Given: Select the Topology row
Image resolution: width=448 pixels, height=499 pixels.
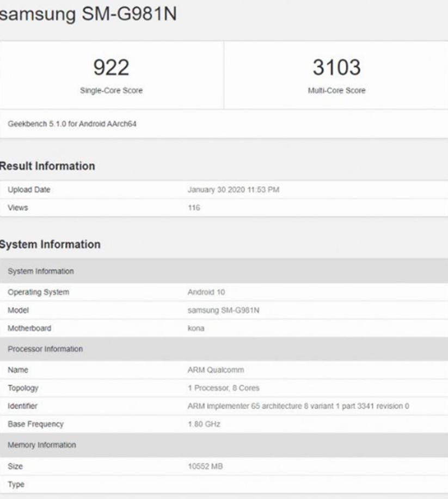Looking at the screenshot, I should point(24,386).
